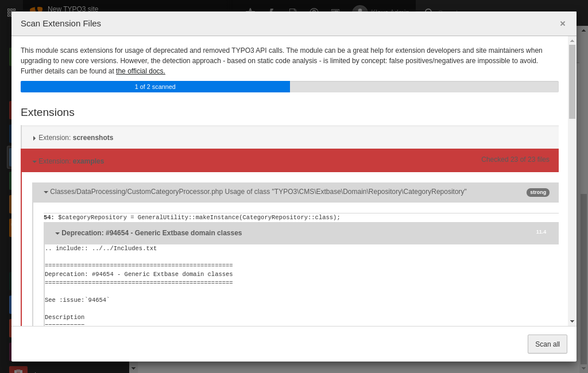Image resolution: width=588 pixels, height=373 pixels.
Task: Collapse Deprecation #94654 details header
Action: click(x=301, y=233)
